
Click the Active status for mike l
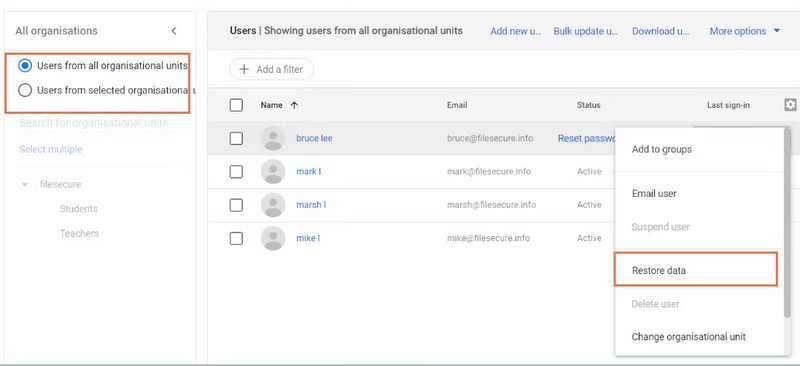tap(589, 238)
